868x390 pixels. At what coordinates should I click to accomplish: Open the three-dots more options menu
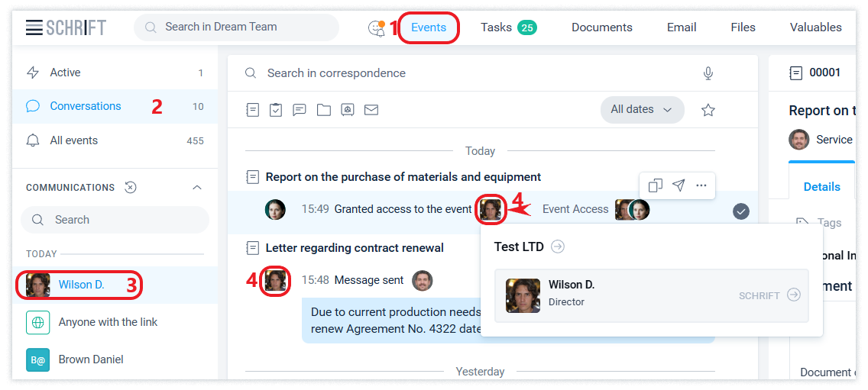click(701, 185)
